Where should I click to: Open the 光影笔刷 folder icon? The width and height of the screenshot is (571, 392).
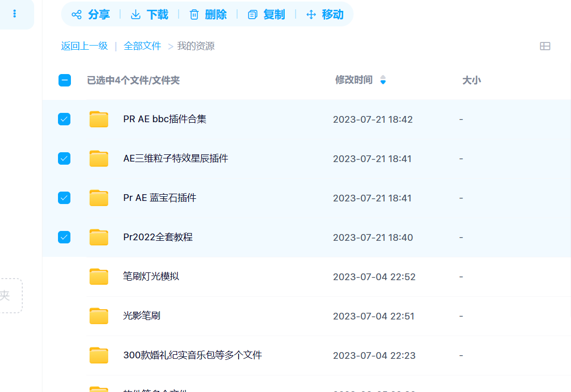pyautogui.click(x=98, y=316)
